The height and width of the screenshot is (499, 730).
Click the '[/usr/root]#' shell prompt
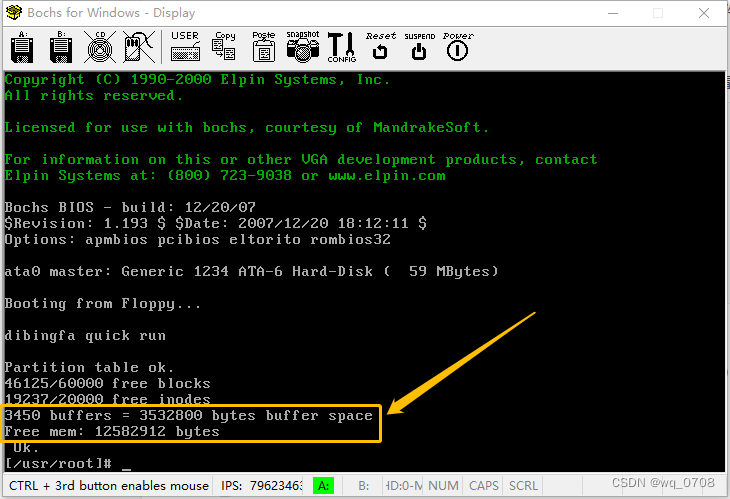58,464
